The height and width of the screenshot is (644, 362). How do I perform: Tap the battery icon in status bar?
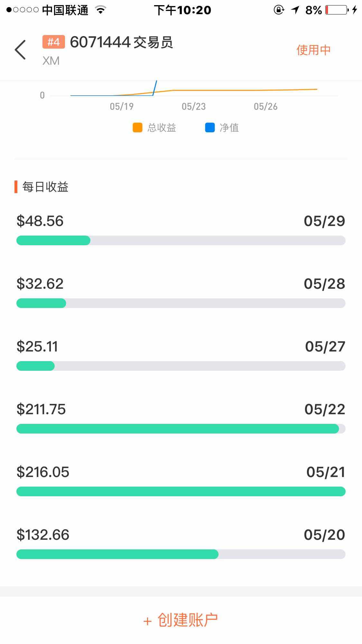tap(337, 10)
